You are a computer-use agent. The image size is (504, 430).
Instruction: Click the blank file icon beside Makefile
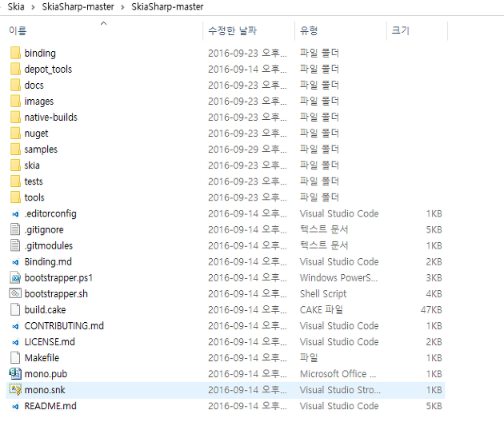pyautogui.click(x=15, y=358)
